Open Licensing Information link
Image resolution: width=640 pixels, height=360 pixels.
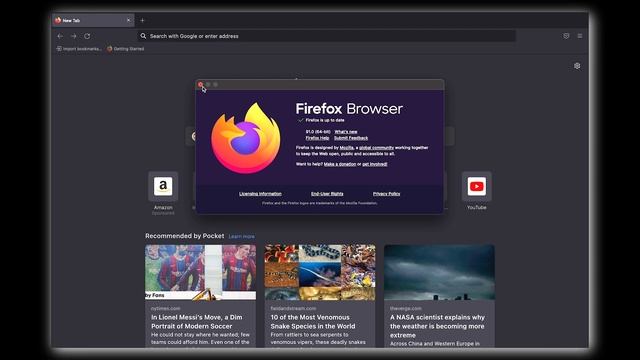(260, 194)
